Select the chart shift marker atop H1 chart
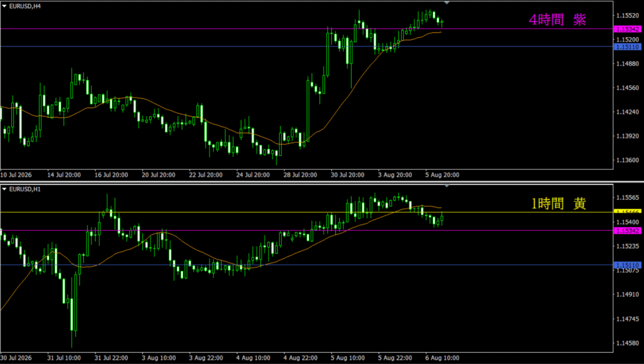Viewport: 644px width, 364px height. (x=447, y=186)
